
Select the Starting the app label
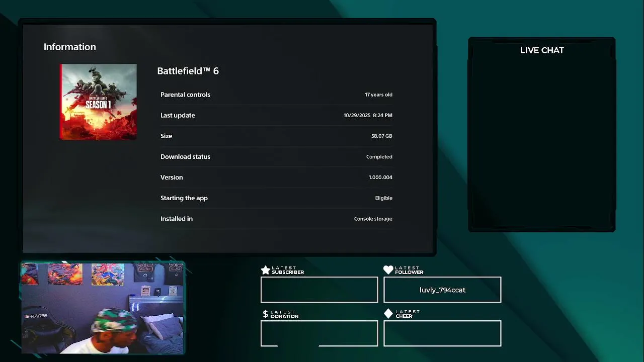(x=184, y=198)
